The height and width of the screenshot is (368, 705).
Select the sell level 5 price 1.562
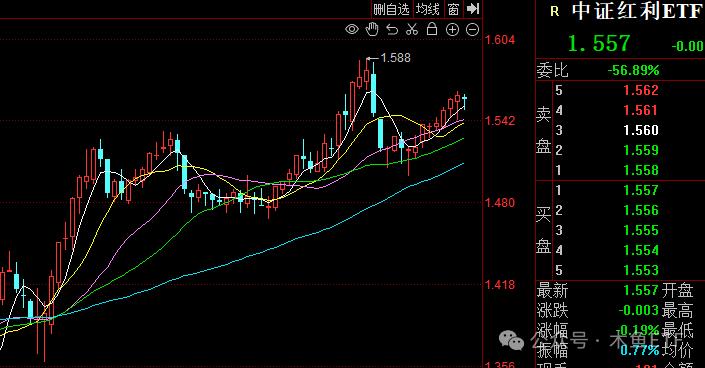(641, 90)
